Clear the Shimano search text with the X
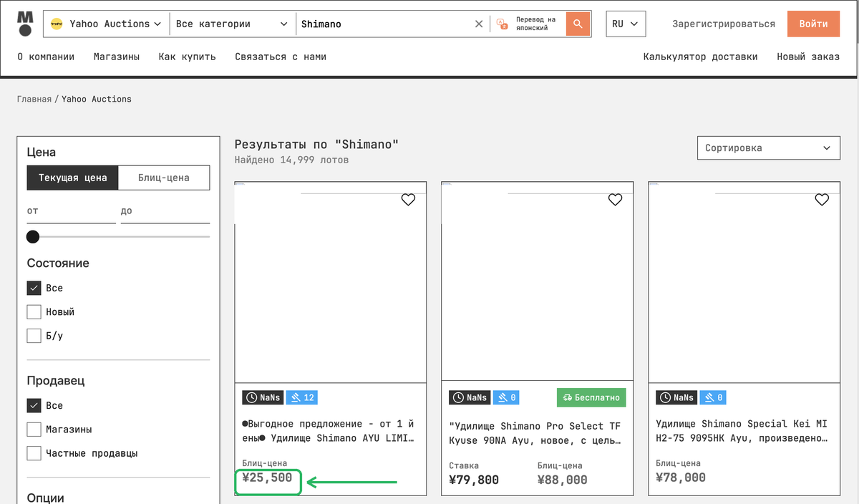859x504 pixels. (x=479, y=24)
